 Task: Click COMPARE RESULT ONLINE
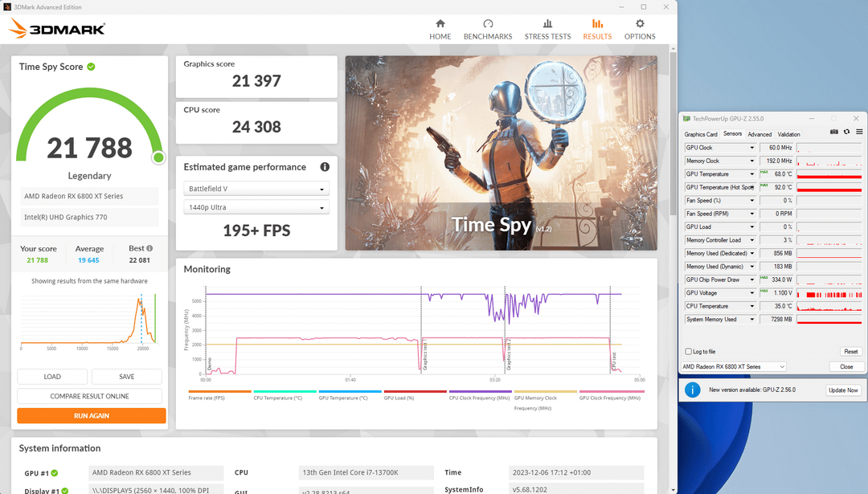[x=90, y=396]
